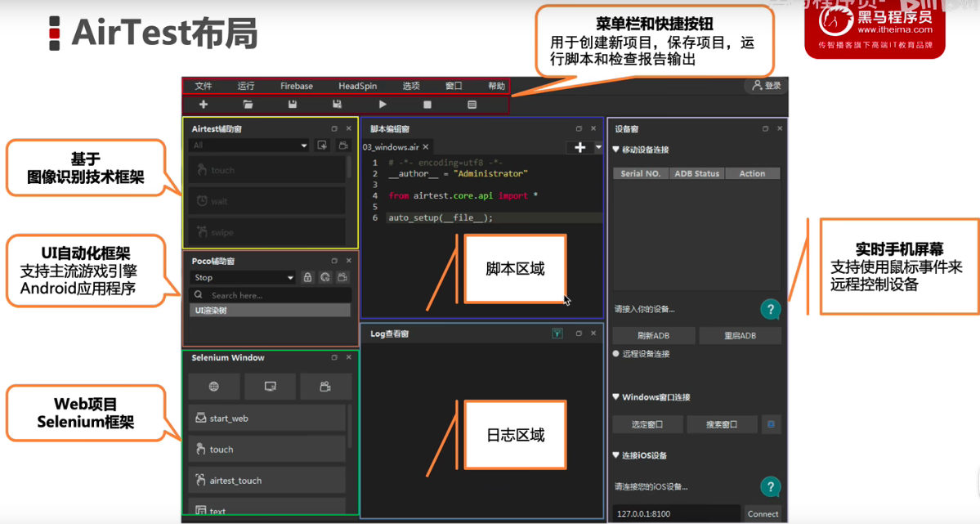Image resolution: width=980 pixels, height=524 pixels.
Task: Click the filter icon in the Log查看窗 header
Action: (x=557, y=334)
